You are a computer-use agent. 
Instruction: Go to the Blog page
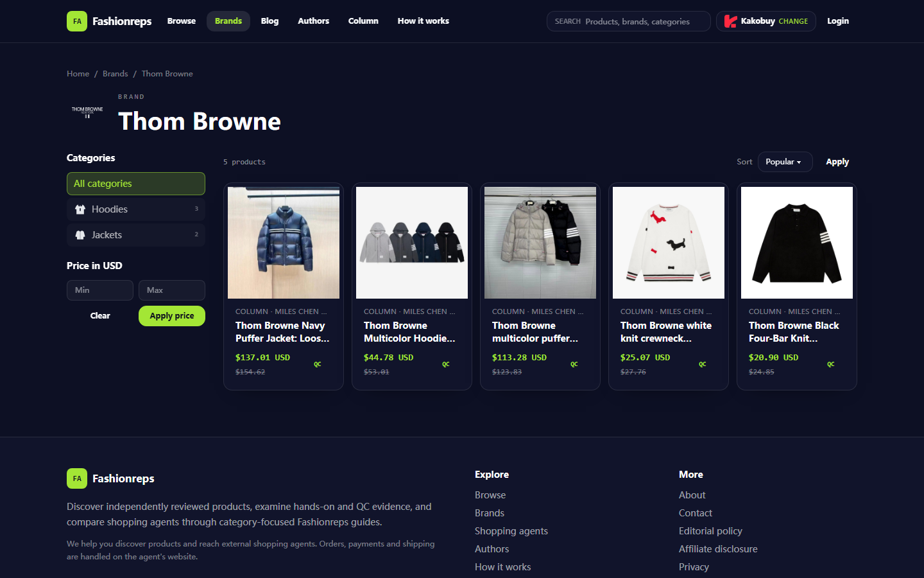coord(269,21)
